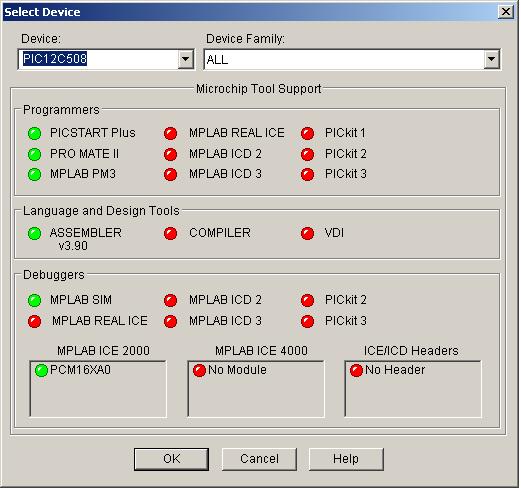Click green light beside PCM16XA0 module
The width and height of the screenshot is (521, 488).
(x=41, y=370)
